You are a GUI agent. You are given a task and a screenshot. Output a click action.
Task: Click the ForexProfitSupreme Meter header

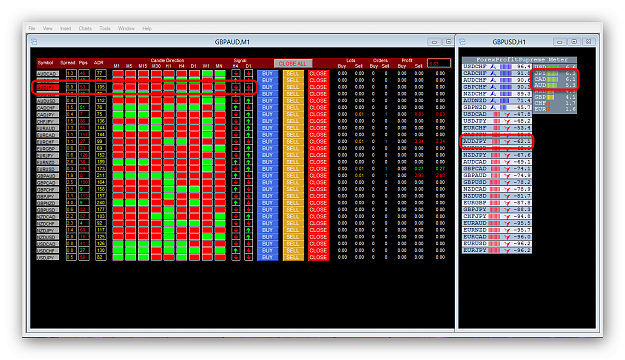[519, 60]
